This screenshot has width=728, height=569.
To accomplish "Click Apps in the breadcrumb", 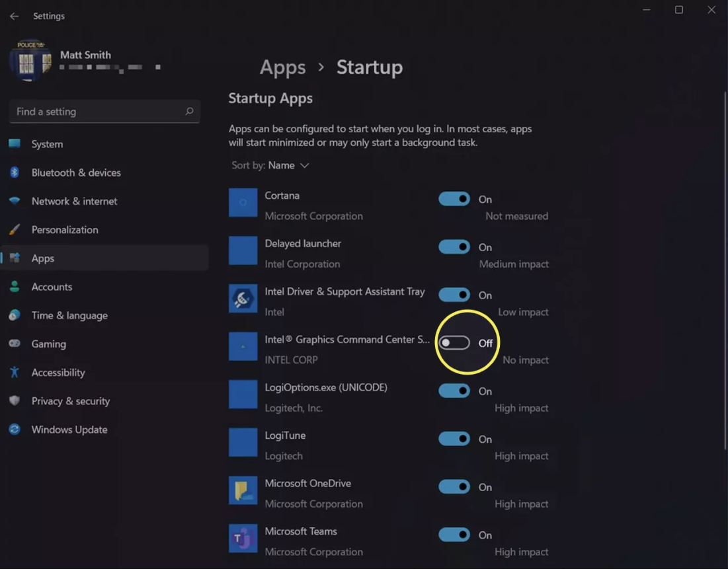I will [x=282, y=68].
